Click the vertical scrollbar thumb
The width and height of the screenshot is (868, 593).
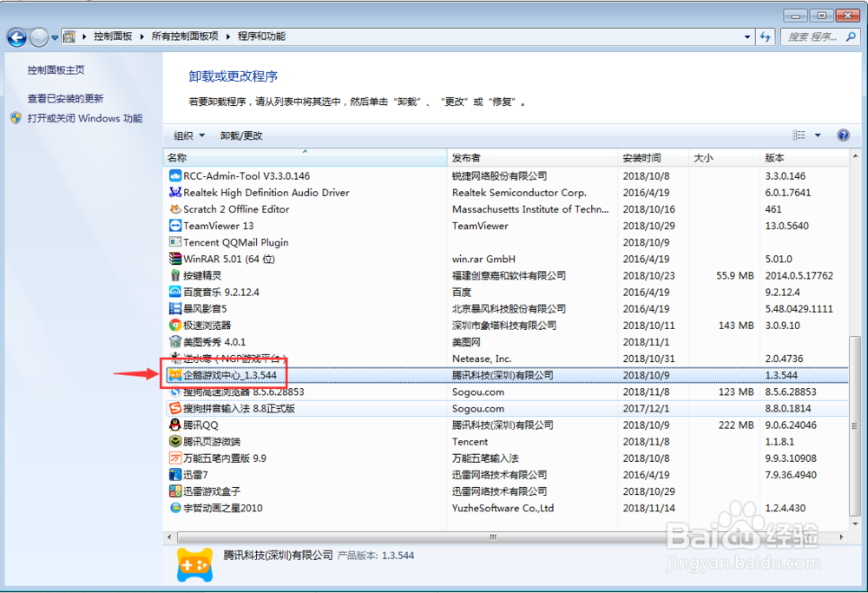pos(855,425)
